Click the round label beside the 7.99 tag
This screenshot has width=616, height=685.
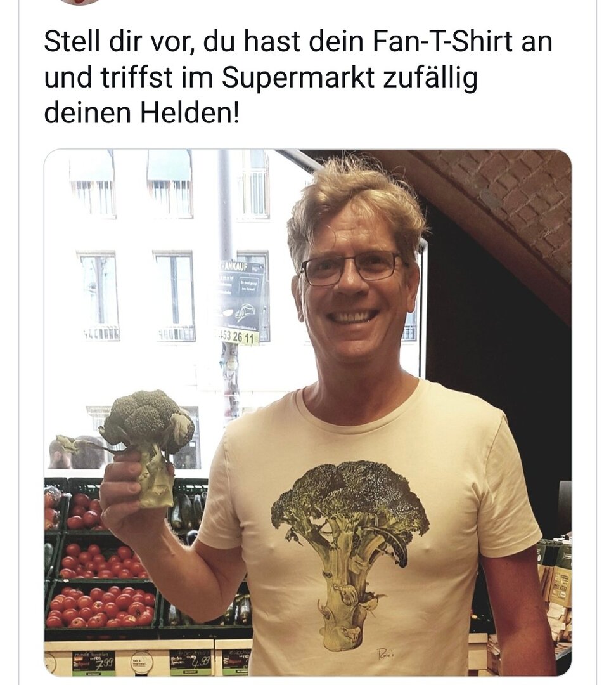pos(141,663)
